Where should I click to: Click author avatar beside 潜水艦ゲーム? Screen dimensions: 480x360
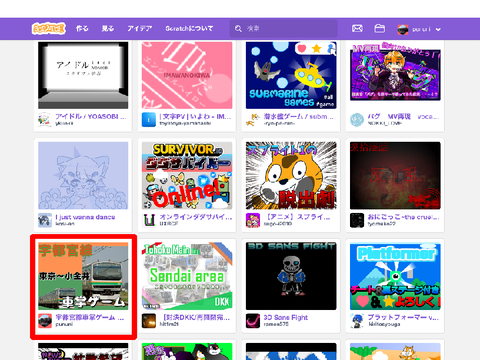click(253, 120)
